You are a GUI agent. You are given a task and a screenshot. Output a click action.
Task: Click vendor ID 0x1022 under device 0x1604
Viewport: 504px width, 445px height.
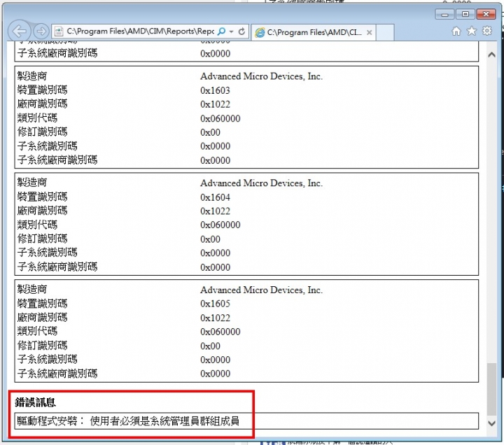pyautogui.click(x=215, y=211)
